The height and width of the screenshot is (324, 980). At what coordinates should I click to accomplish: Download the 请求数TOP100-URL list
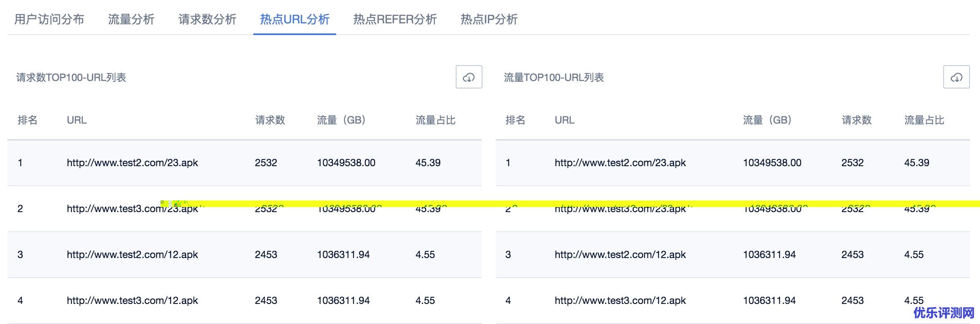(469, 77)
